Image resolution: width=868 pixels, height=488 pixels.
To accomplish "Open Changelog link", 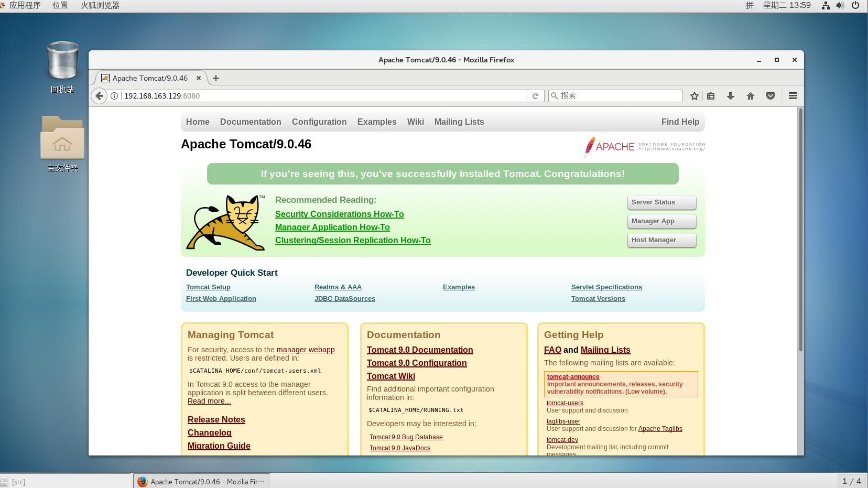I will [210, 432].
